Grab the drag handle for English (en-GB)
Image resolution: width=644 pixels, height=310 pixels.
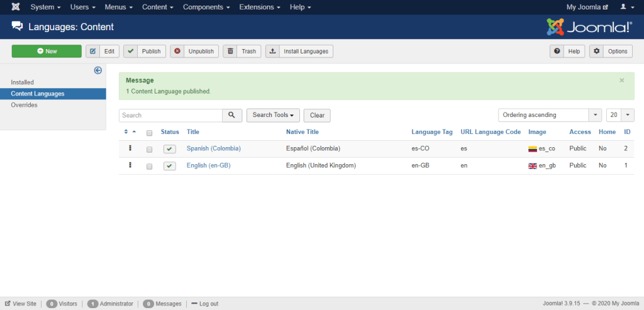click(130, 165)
